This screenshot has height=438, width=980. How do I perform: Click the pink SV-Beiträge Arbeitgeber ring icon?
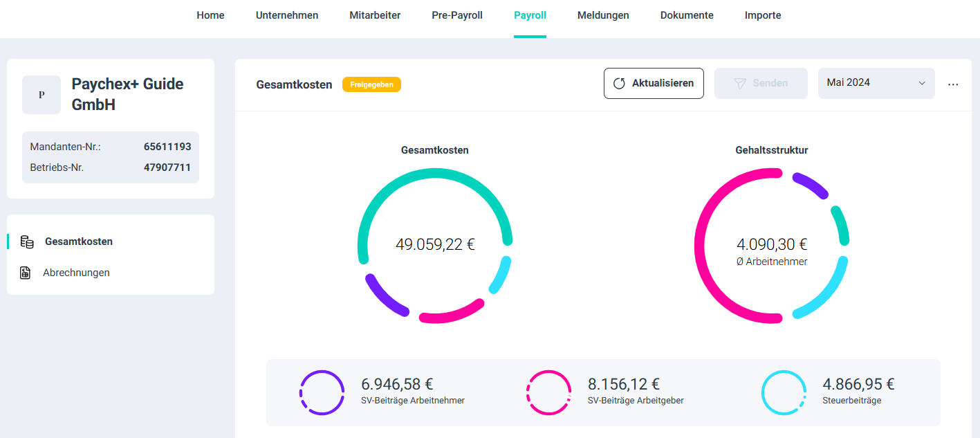(548, 392)
